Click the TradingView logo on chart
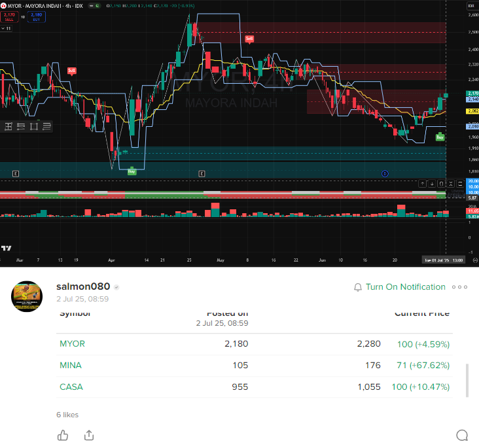The width and height of the screenshot is (479, 448). tap(7, 248)
